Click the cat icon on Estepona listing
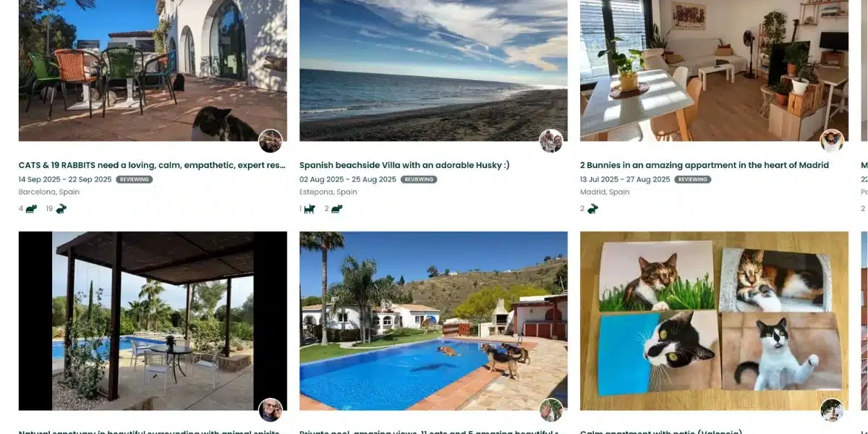868x434 pixels. [x=337, y=209]
